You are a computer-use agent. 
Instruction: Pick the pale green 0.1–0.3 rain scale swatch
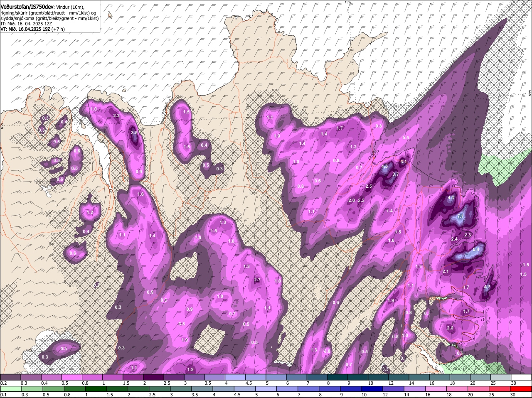(x=10, y=389)
